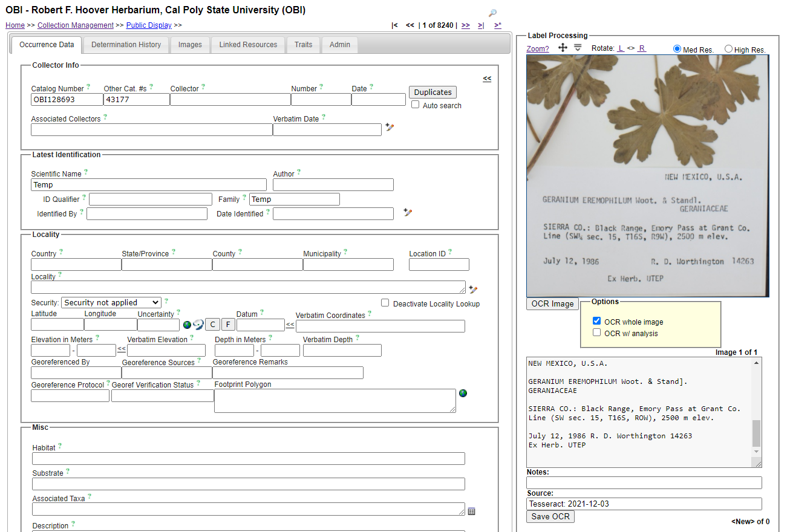Image resolution: width=790 pixels, height=532 pixels.
Task: Open the pencil editor next to Date Identified
Action: point(408,212)
